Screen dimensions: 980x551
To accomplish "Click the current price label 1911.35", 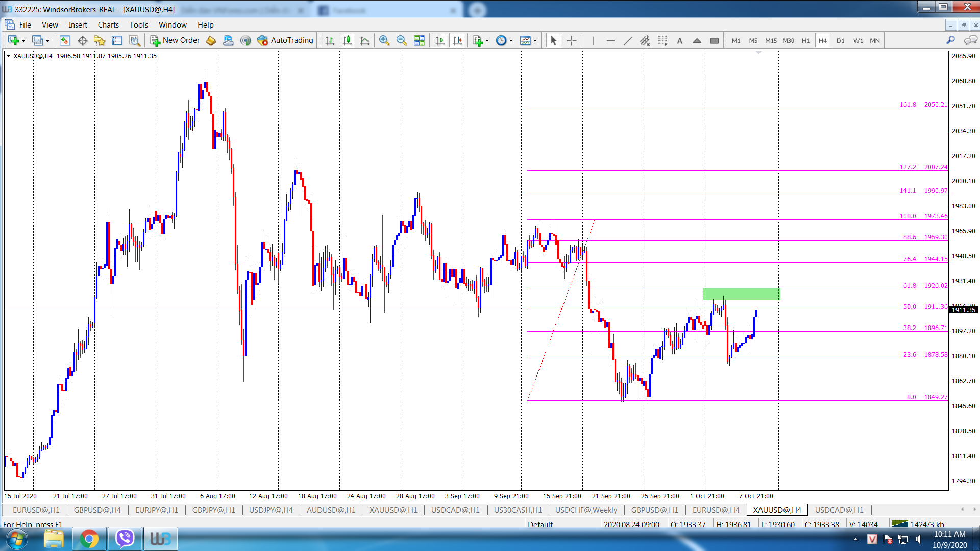I will [964, 310].
